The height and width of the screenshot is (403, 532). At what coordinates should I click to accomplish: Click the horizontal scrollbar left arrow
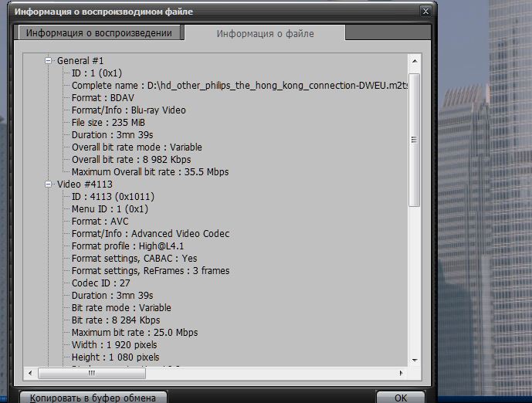coord(31,372)
